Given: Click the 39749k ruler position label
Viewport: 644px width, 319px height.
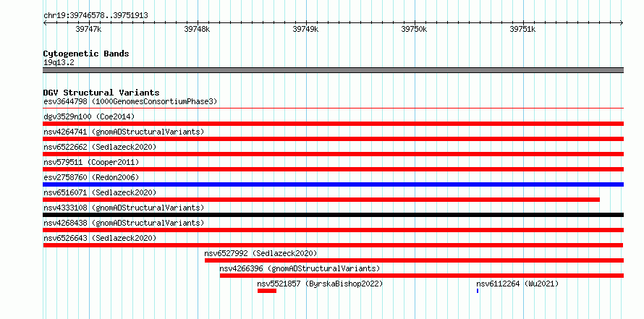Looking at the screenshot, I should [305, 29].
